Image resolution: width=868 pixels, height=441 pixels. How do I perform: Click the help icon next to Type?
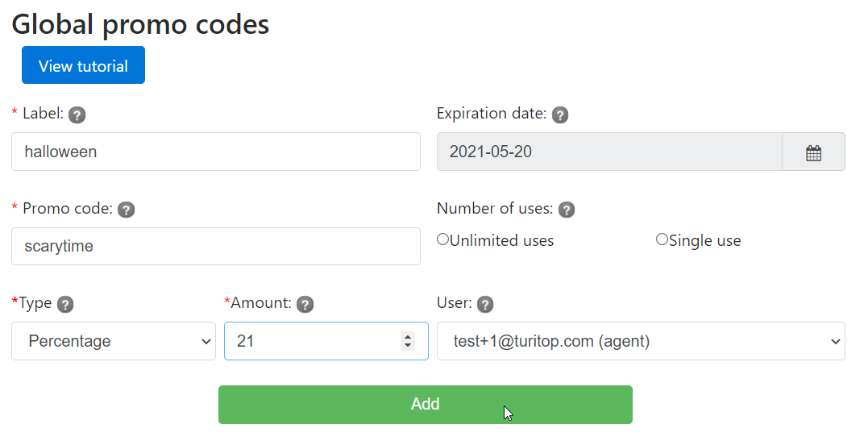[x=65, y=304]
